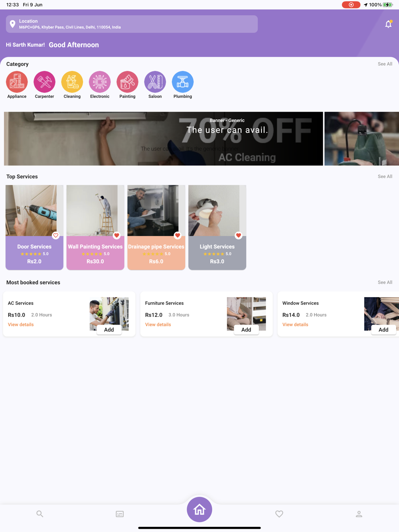Open the profile tab in bottom bar
This screenshot has height=532, width=399.
point(359,514)
